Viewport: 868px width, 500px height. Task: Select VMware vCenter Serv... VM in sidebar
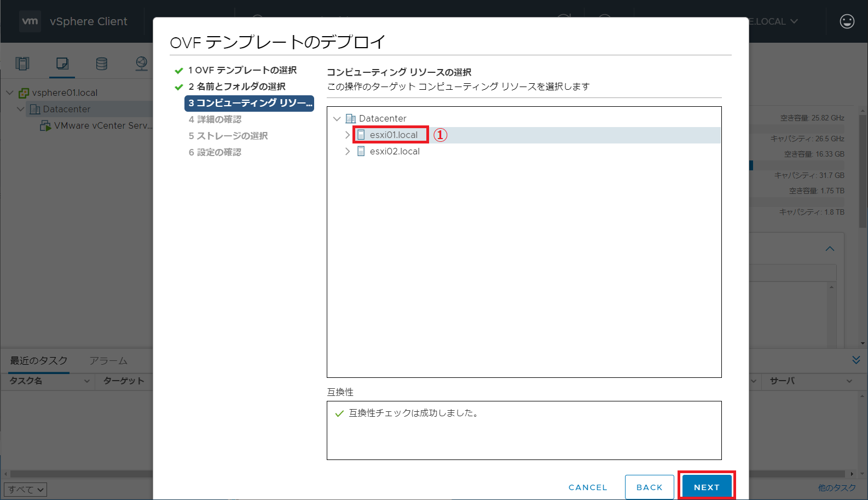coord(103,125)
